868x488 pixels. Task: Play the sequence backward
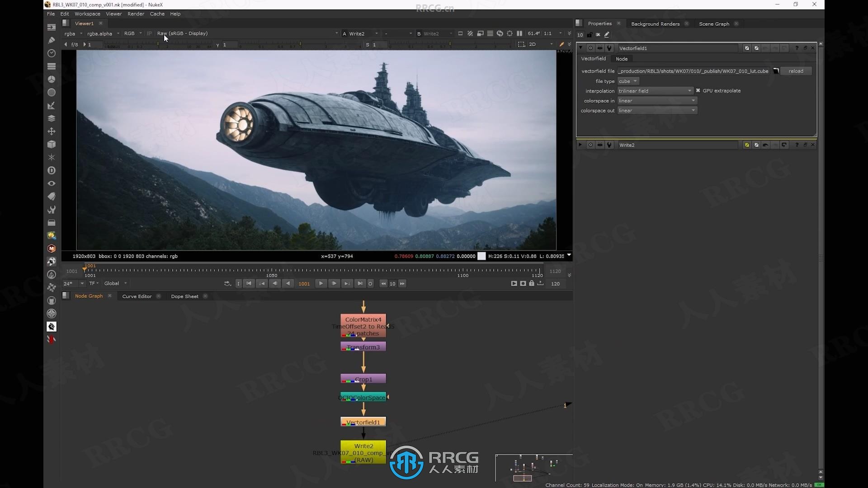click(288, 284)
